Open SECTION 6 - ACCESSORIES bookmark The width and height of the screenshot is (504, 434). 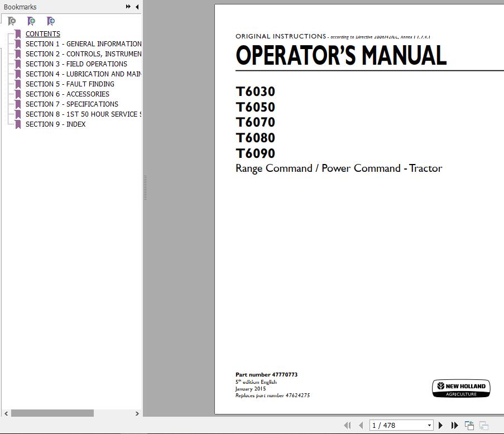(68, 94)
